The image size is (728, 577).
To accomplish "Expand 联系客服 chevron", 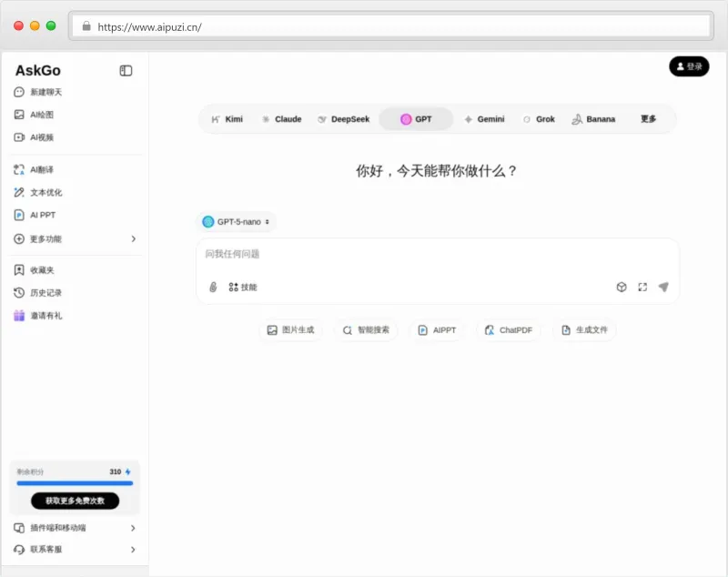I will 133,550.
